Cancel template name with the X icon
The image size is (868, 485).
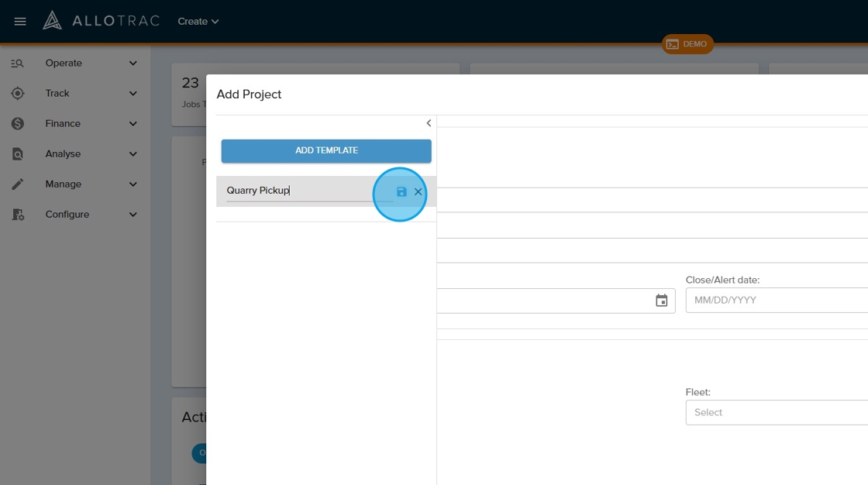tap(418, 191)
